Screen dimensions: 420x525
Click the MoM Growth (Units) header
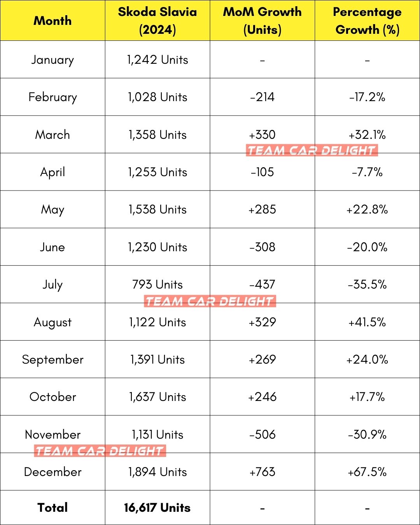(262, 21)
